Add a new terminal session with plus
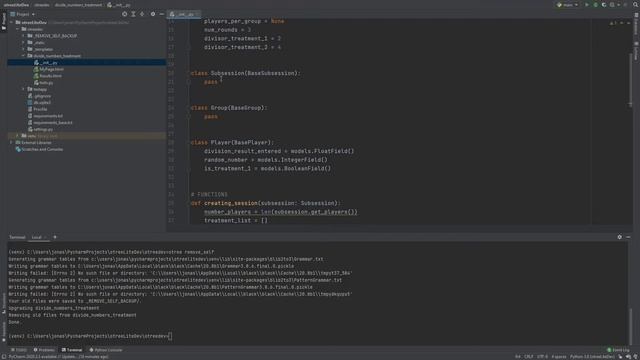 (55, 237)
